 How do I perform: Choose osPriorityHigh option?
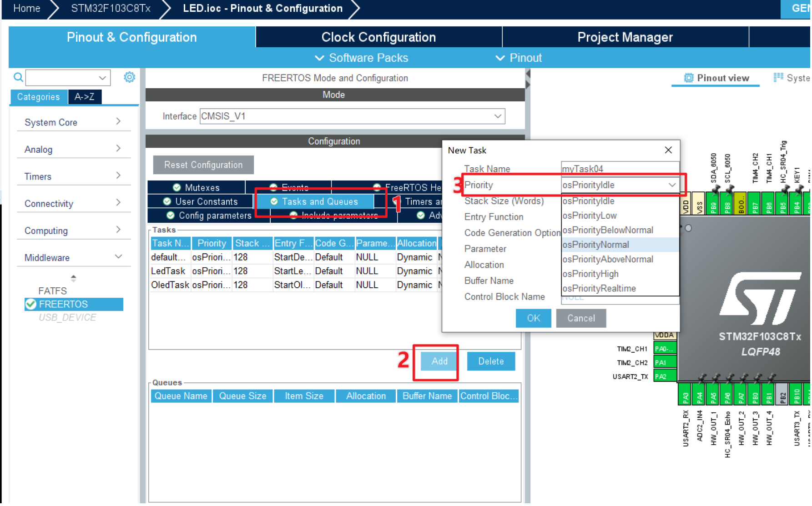[x=620, y=274]
